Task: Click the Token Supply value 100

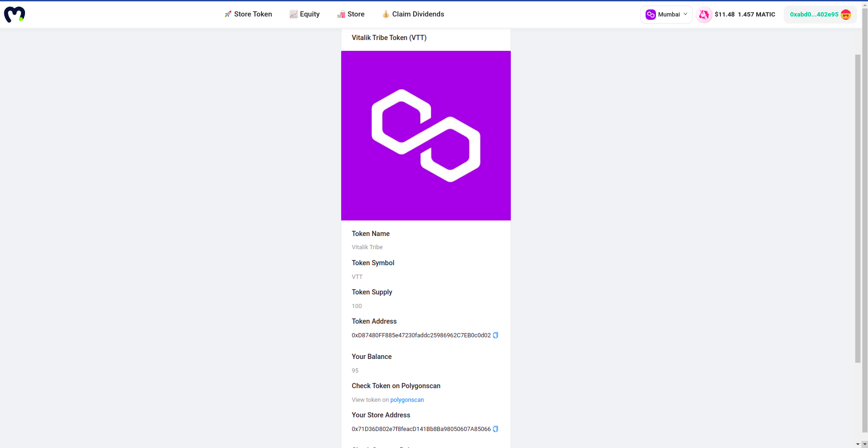Action: pos(357,306)
